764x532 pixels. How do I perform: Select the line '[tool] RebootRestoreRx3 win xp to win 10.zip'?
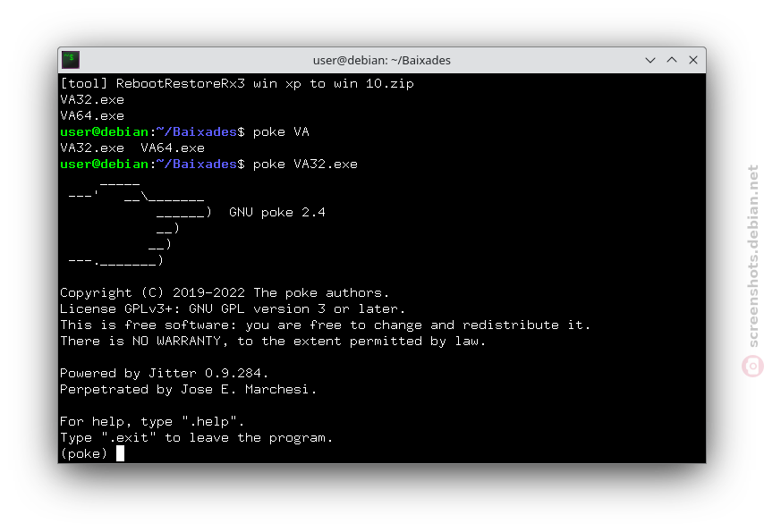click(237, 84)
